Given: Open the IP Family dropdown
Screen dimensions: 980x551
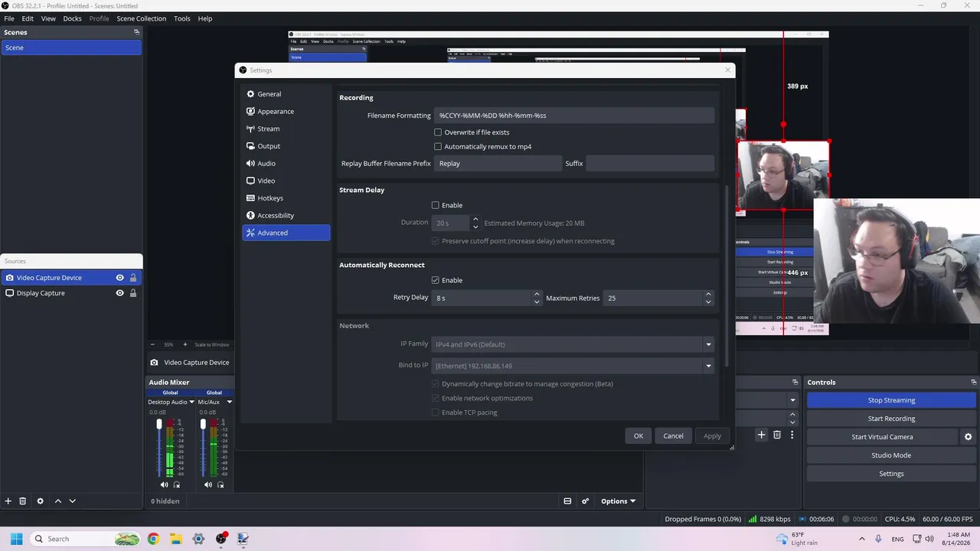Looking at the screenshot, I should click(x=573, y=344).
